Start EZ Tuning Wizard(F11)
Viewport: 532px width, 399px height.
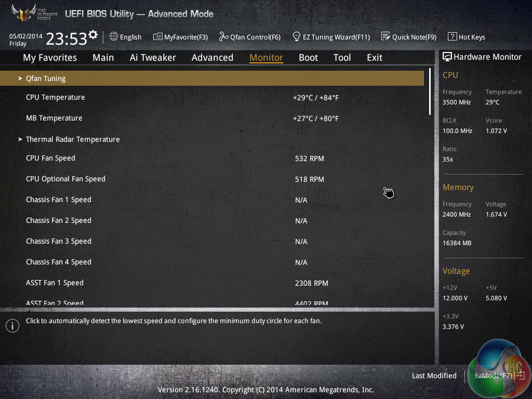tap(331, 37)
